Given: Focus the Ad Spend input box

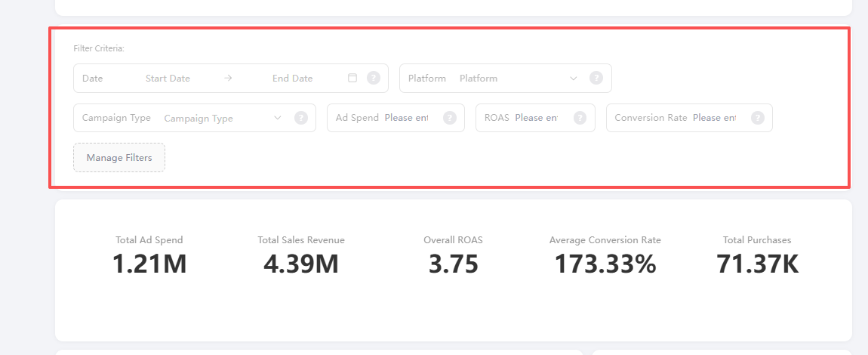Looking at the screenshot, I should [x=406, y=118].
